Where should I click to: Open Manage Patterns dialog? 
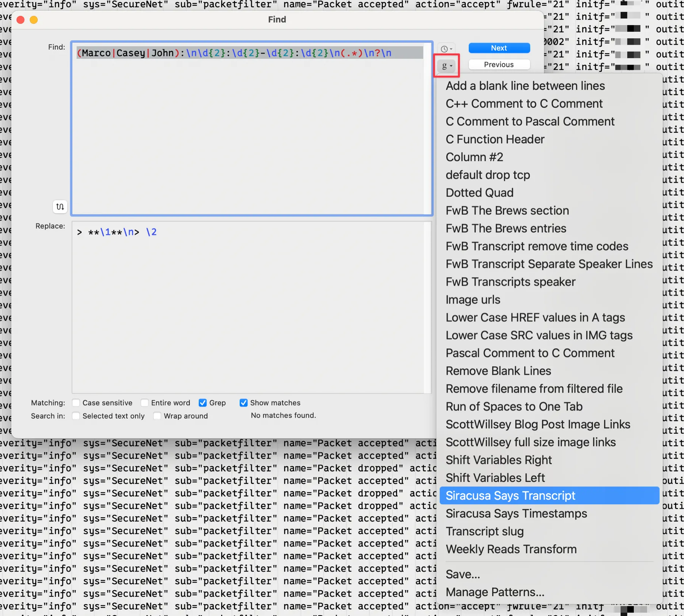(495, 592)
